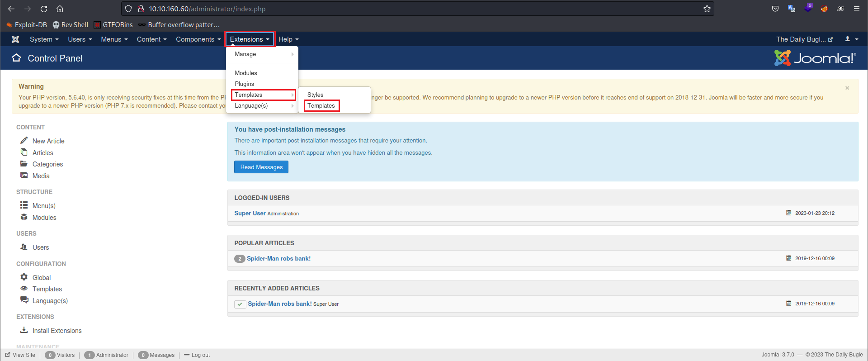This screenshot has width=868, height=361.
Task: Click the browser address bar
Action: click(407, 9)
